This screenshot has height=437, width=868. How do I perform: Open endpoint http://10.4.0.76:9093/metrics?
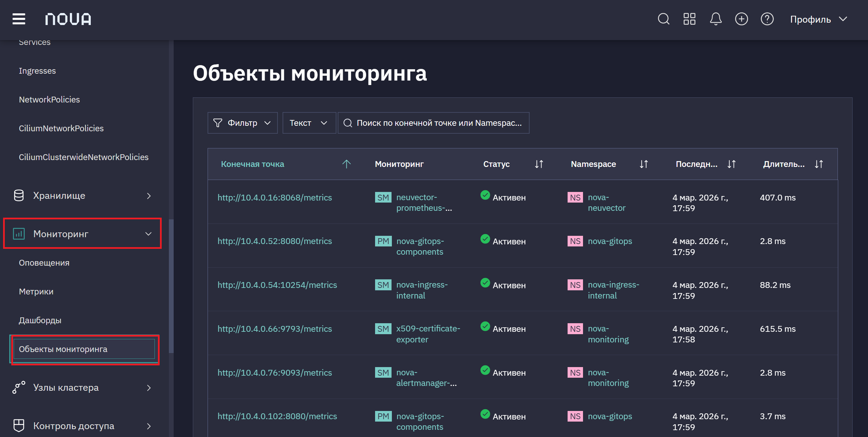pos(275,373)
